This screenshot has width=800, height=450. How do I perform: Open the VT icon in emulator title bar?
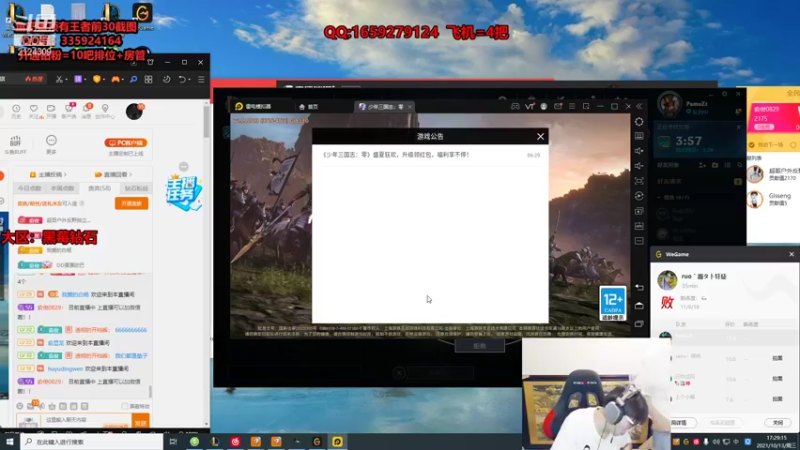[x=530, y=106]
